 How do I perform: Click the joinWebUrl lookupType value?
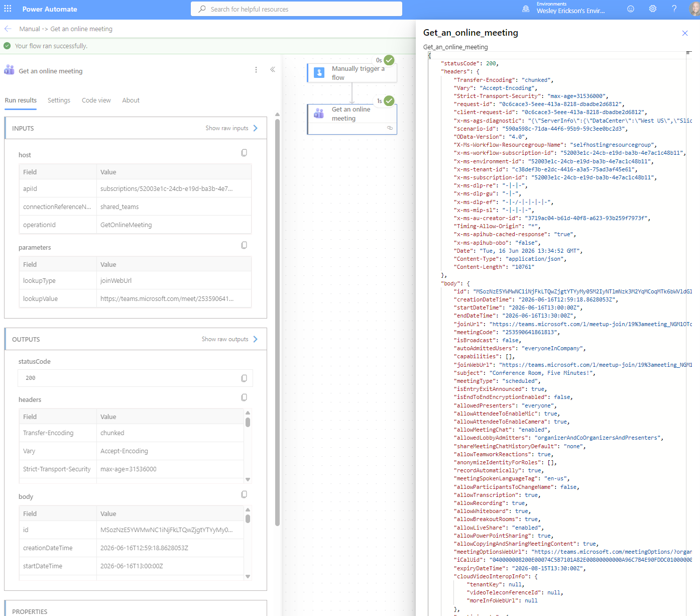(x=174, y=280)
